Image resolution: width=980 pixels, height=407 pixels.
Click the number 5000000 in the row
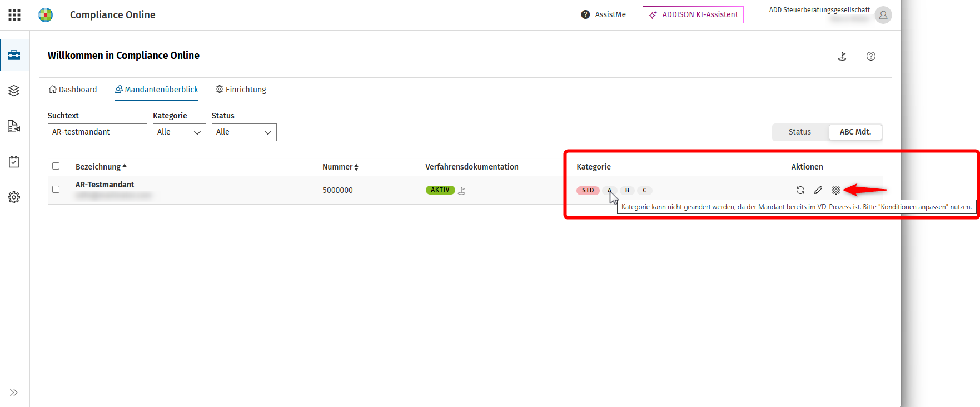point(337,190)
